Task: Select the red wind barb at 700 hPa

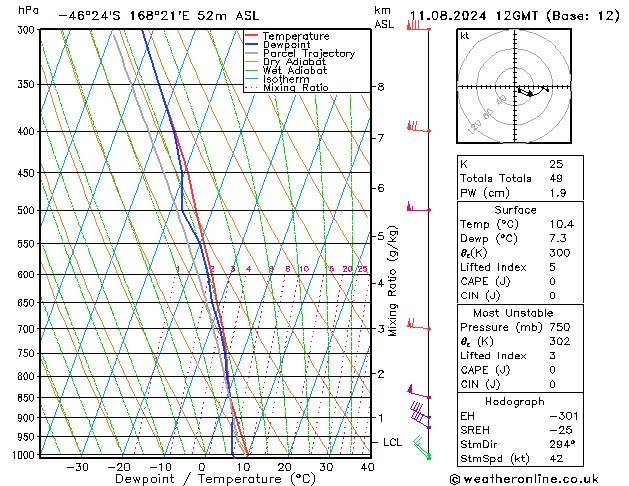Action: (419, 324)
